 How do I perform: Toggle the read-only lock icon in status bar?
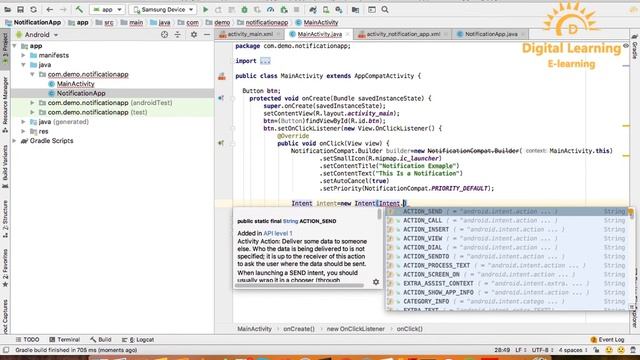pyautogui.click(x=596, y=350)
